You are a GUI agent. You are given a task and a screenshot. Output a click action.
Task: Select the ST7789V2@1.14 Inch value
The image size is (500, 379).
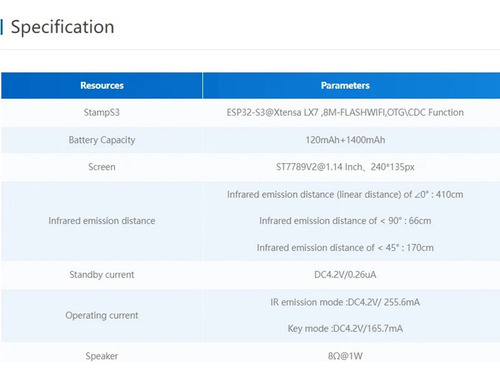(x=345, y=167)
